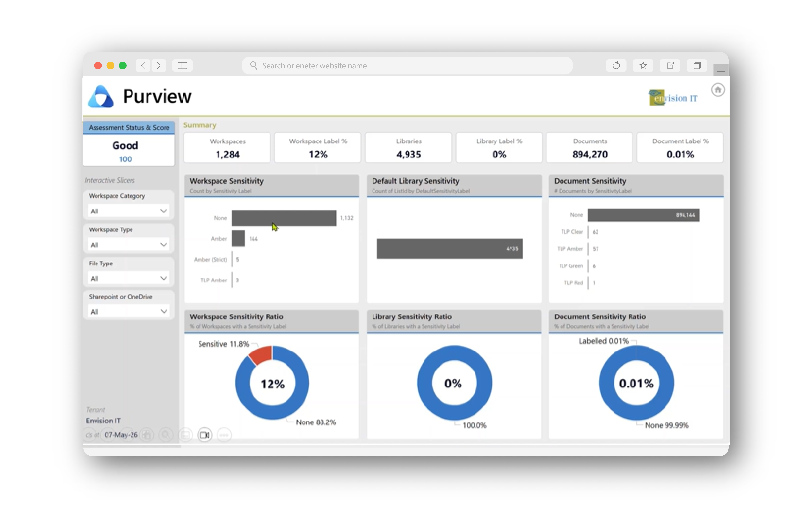
Task: Click the browser share icon
Action: tap(670, 65)
